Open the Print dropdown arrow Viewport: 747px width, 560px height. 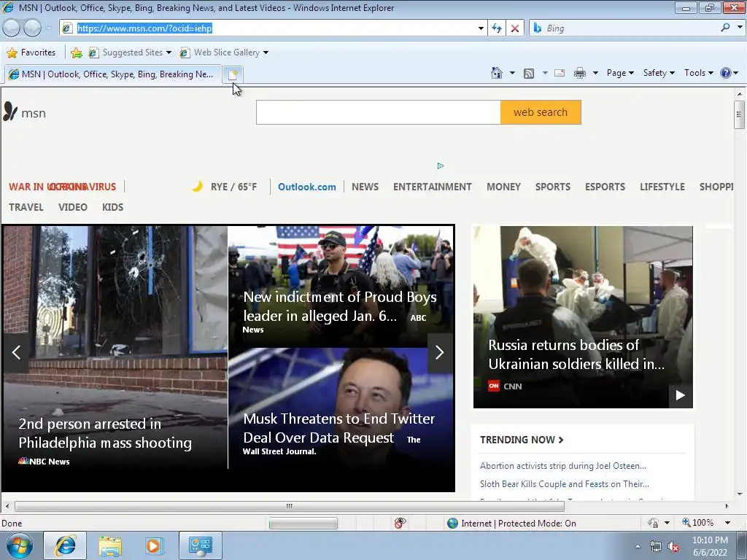595,73
